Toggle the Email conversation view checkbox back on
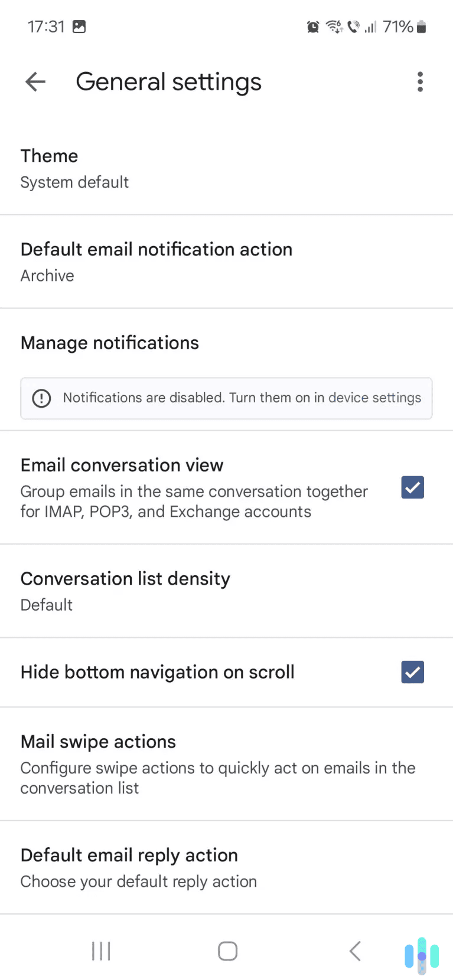 (412, 487)
